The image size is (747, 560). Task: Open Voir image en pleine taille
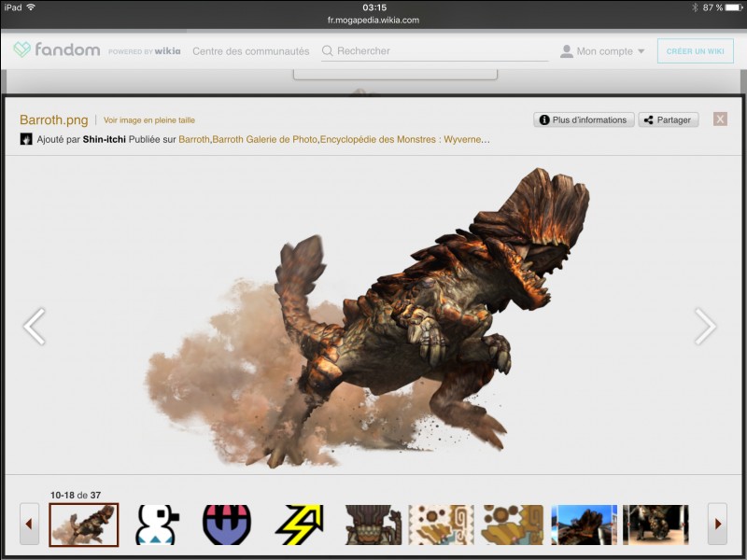click(x=149, y=120)
